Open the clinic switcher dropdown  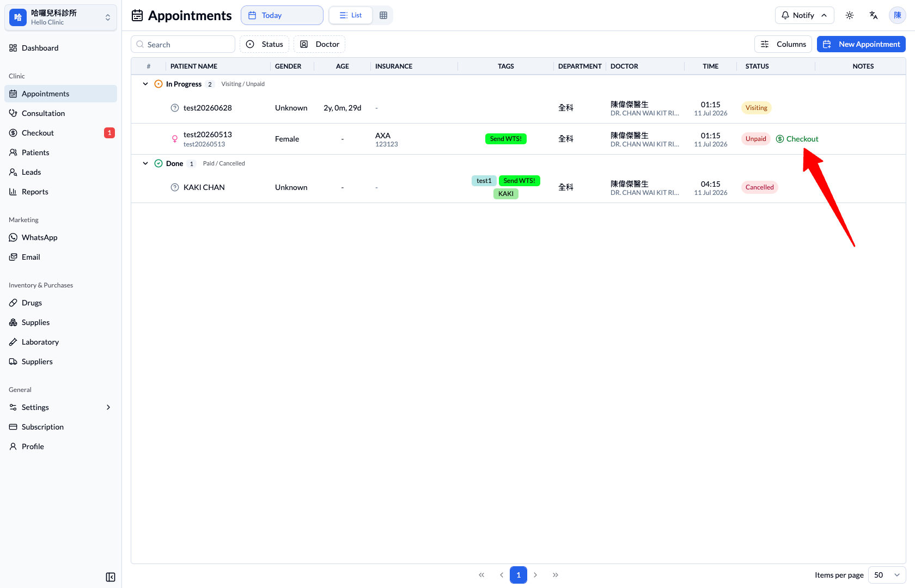click(60, 17)
